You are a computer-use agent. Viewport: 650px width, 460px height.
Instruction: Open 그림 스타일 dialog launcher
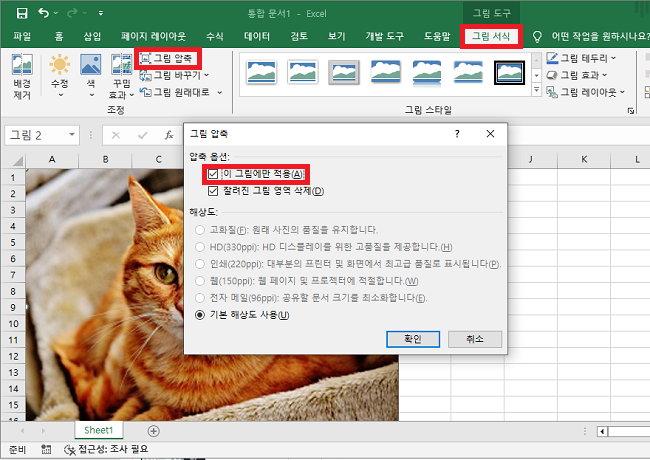(x=631, y=111)
